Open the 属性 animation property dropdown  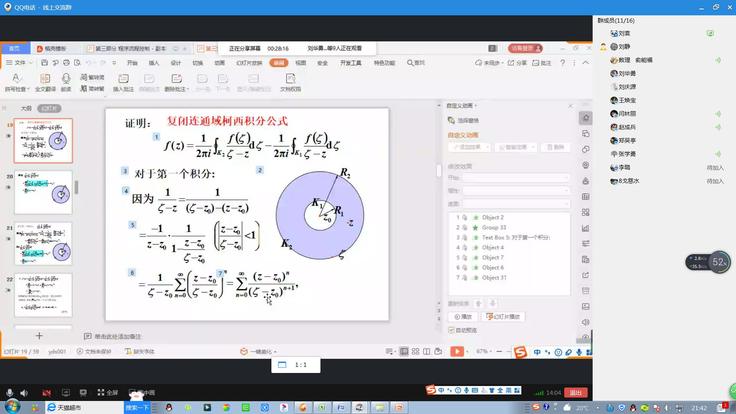click(514, 190)
